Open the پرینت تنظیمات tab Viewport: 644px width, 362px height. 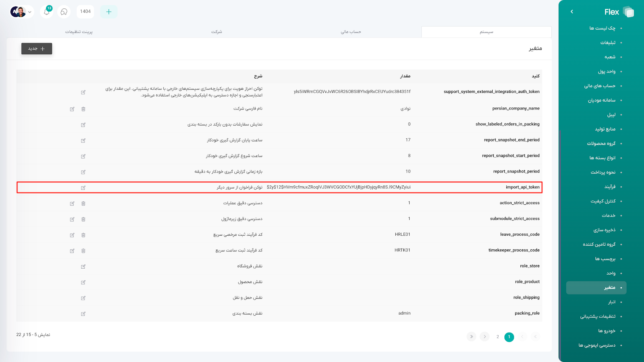pos(79,32)
